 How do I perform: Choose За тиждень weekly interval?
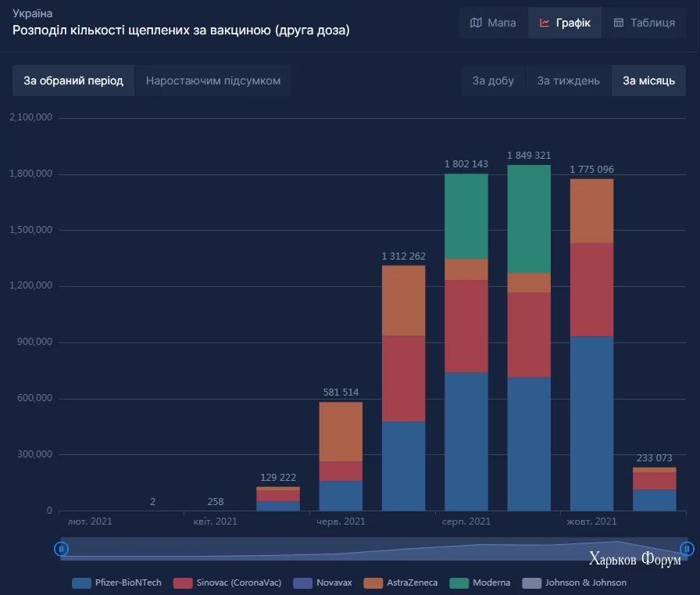[x=568, y=81]
